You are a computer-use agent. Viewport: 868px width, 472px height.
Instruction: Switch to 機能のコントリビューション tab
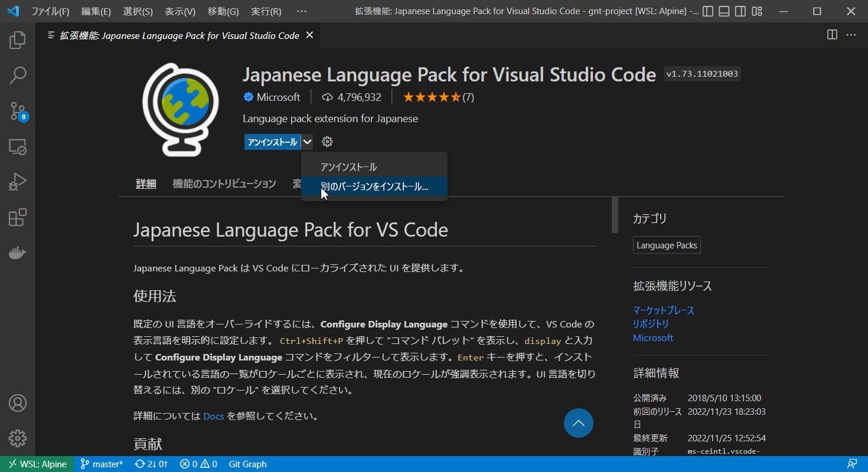point(224,183)
